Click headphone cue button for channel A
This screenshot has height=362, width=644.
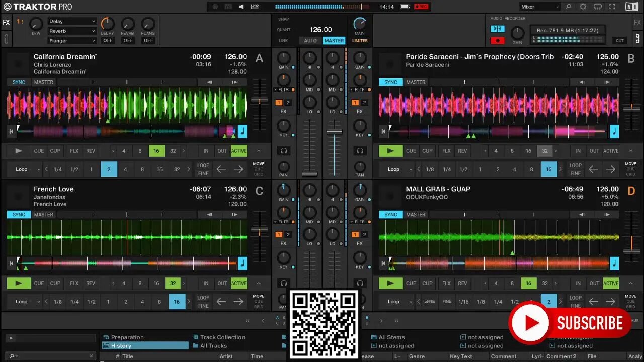[x=284, y=150]
